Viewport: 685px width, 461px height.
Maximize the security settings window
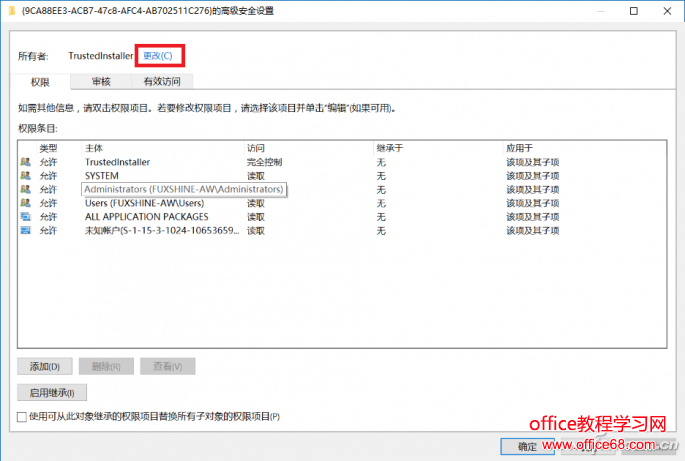tap(633, 11)
